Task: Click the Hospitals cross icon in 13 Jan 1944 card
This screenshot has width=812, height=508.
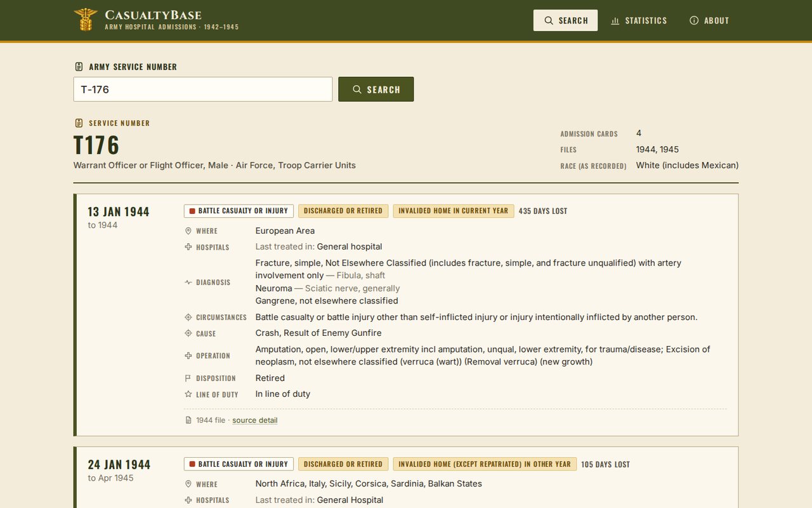Action: point(188,247)
